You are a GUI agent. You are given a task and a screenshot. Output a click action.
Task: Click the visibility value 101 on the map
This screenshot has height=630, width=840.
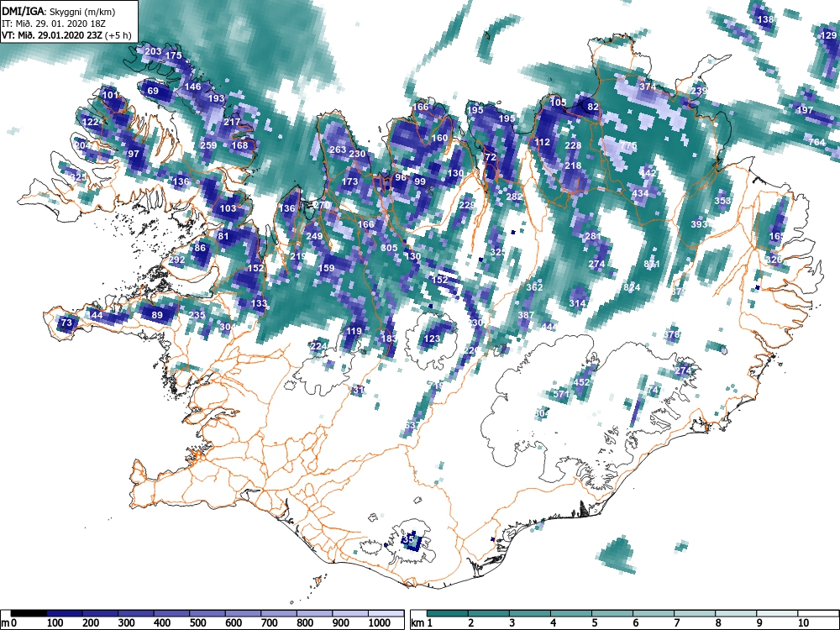pos(110,96)
